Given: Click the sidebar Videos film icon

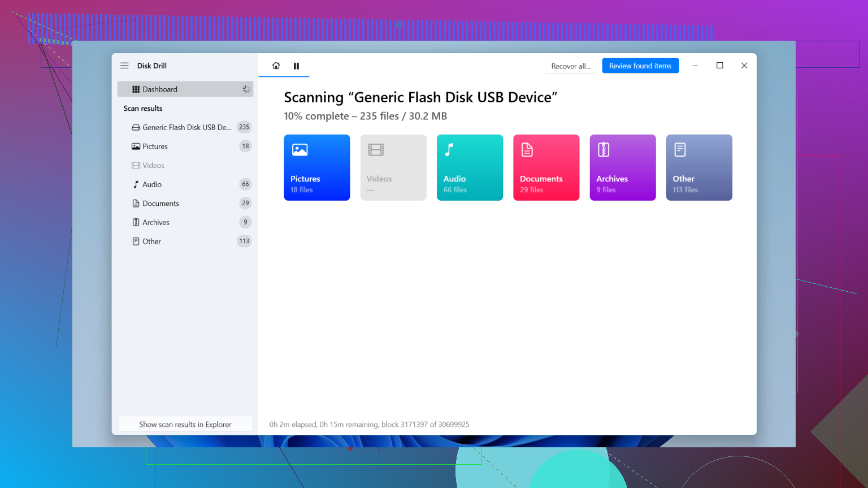Looking at the screenshot, I should click(x=136, y=166).
